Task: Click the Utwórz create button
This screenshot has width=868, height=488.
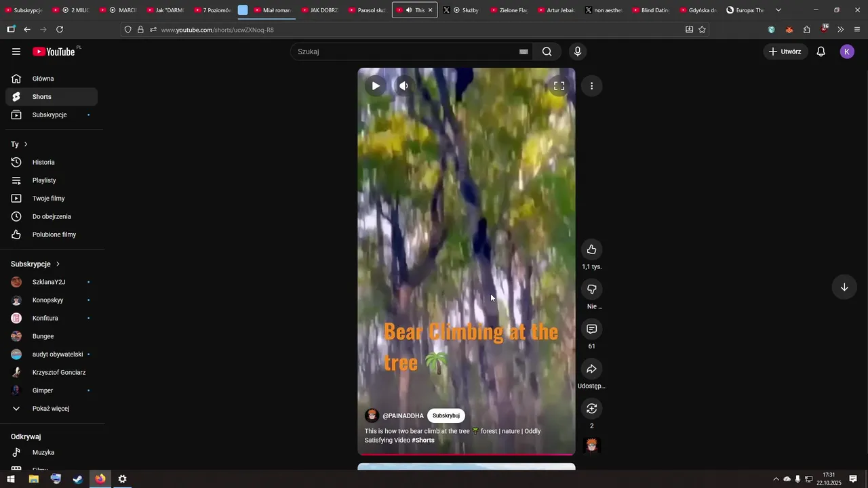Action: point(785,52)
